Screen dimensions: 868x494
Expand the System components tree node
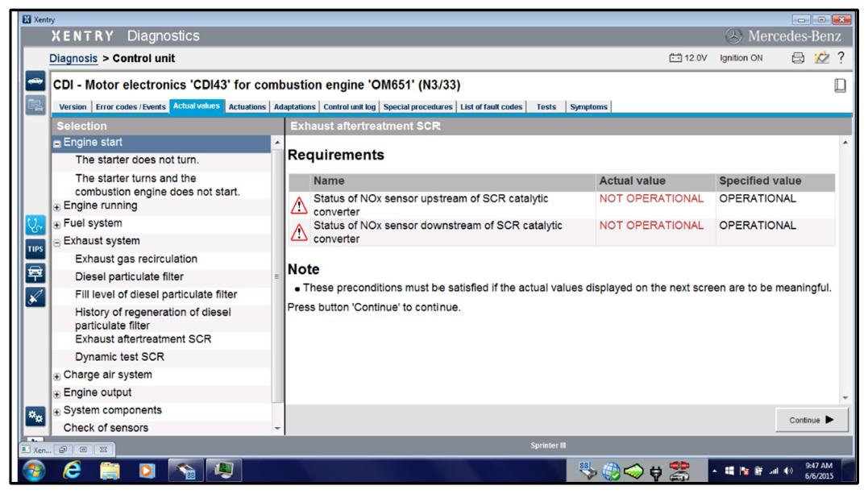point(56,412)
